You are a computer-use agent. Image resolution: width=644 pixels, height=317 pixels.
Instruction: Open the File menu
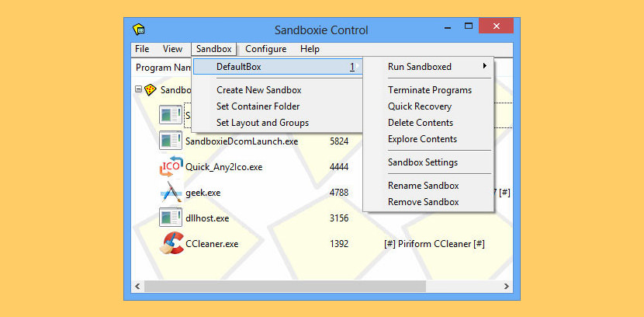point(142,49)
